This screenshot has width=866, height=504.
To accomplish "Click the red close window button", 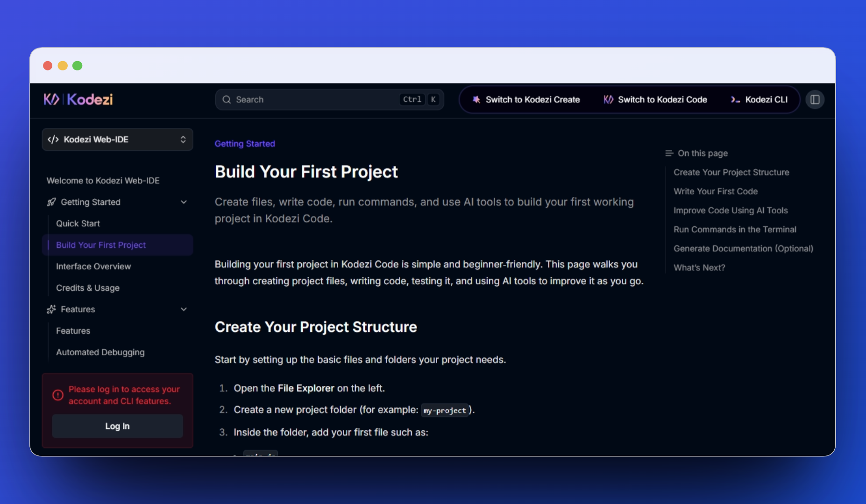I will [48, 66].
